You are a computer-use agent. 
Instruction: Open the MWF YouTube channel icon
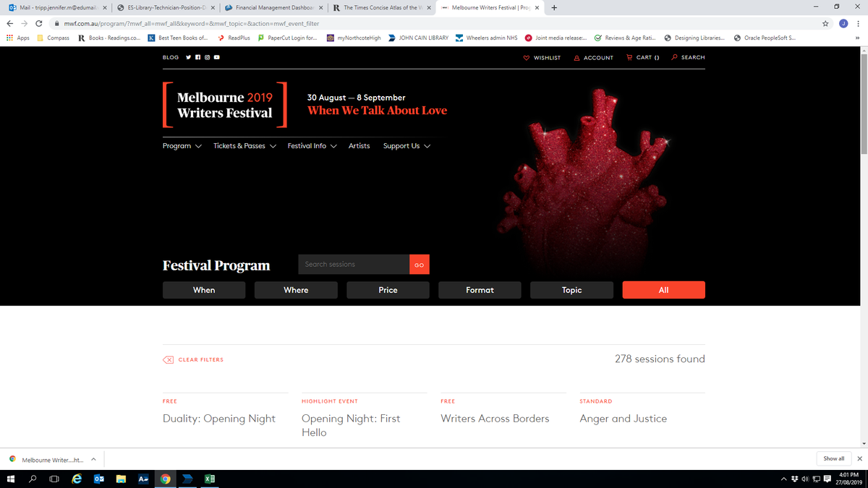[216, 58]
